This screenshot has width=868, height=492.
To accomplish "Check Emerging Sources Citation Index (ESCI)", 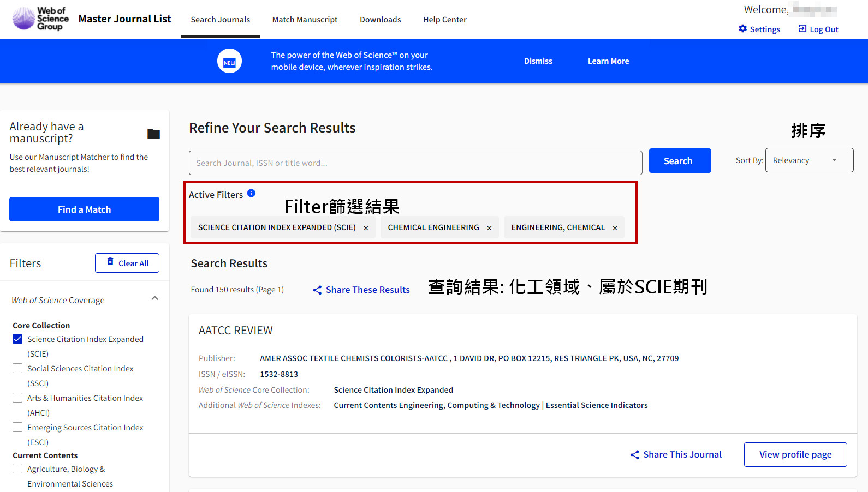I will click(17, 427).
